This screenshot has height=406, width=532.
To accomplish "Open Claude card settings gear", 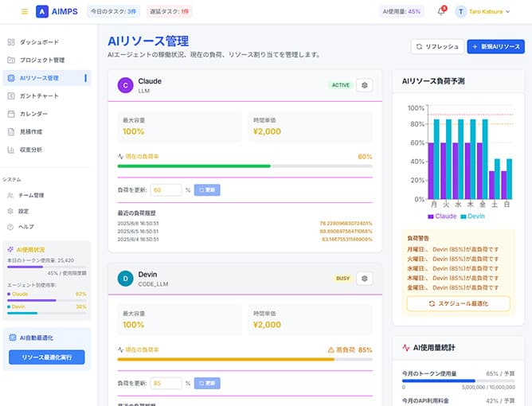I will pos(365,85).
